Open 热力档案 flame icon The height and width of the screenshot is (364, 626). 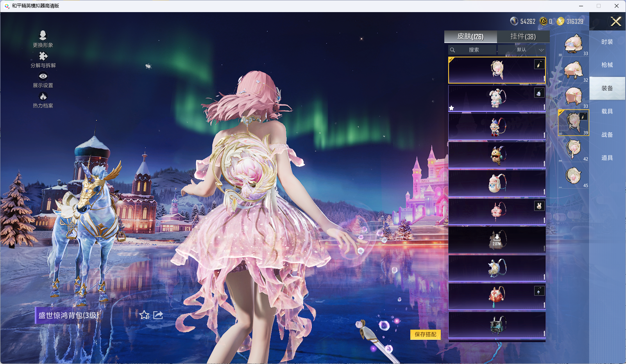[43, 96]
